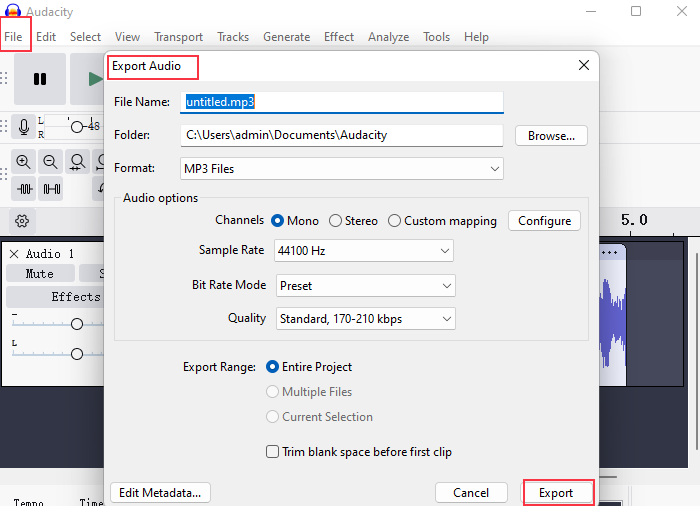700x506 pixels.
Task: Select the Mono channel option
Action: pyautogui.click(x=295, y=221)
